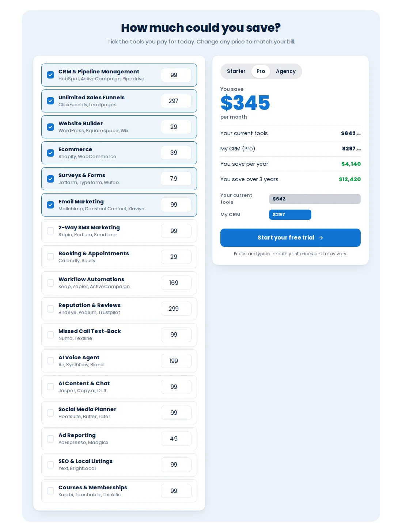The width and height of the screenshot is (402, 532).
Task: Uncheck Unlimited Sales Funnels checkbox
Action: coord(50,101)
